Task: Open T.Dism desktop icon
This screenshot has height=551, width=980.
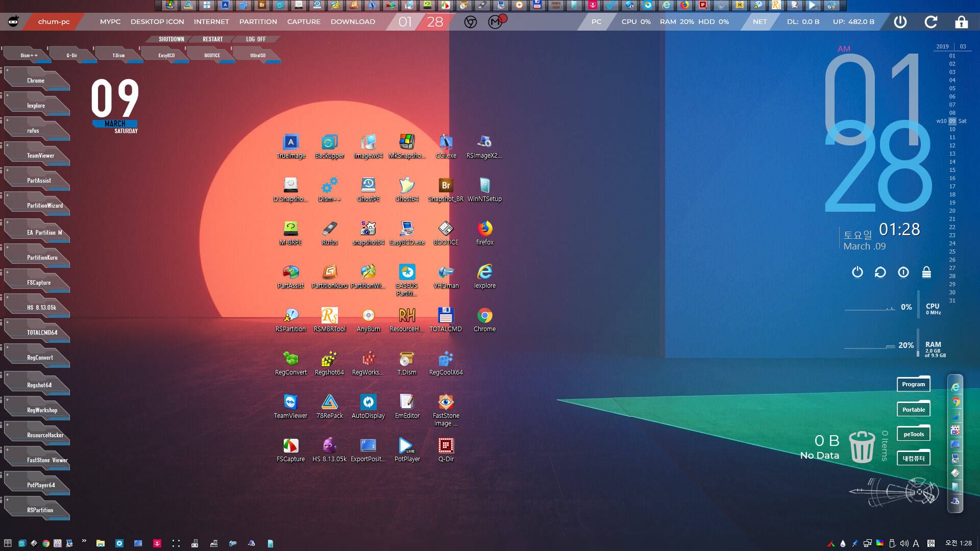Action: coord(407,363)
